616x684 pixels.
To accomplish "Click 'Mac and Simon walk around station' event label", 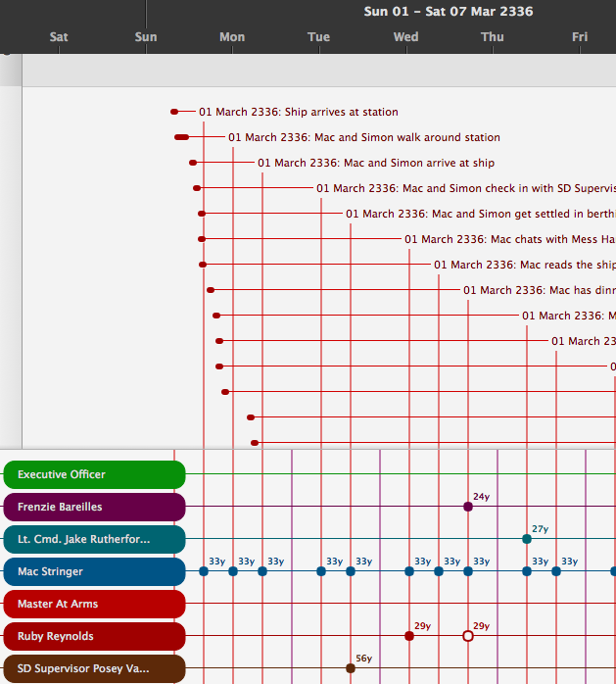I will click(x=363, y=137).
